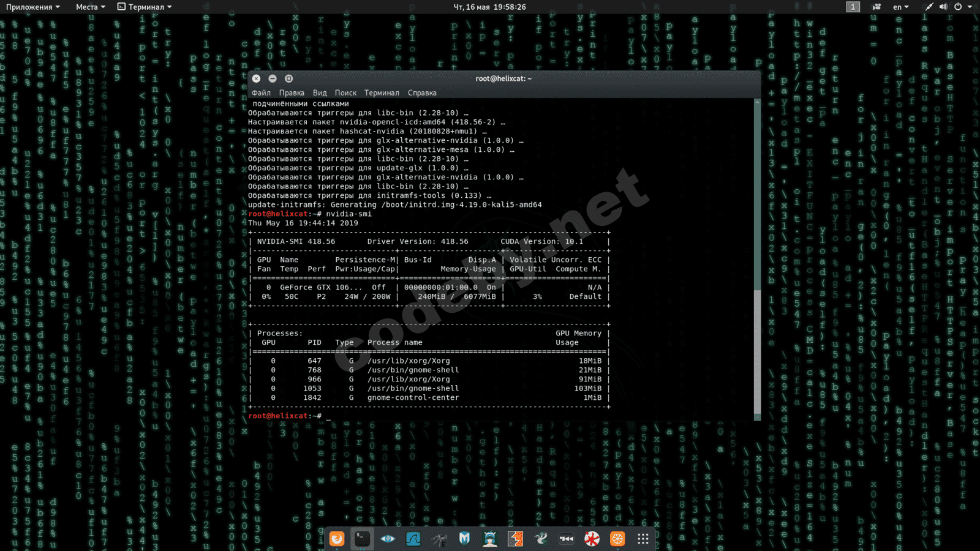Click the '24W / 200W' power usage value
This screenshot has width=980, height=551.
click(367, 297)
